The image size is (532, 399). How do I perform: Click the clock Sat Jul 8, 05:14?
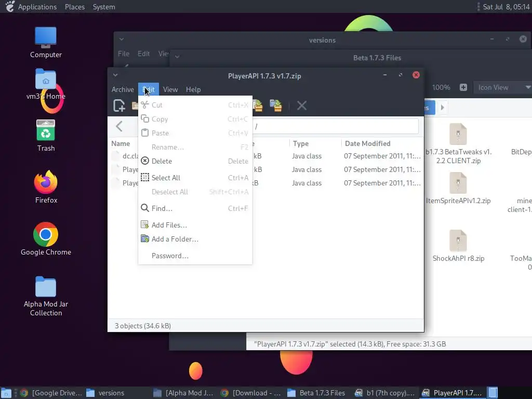506,7
